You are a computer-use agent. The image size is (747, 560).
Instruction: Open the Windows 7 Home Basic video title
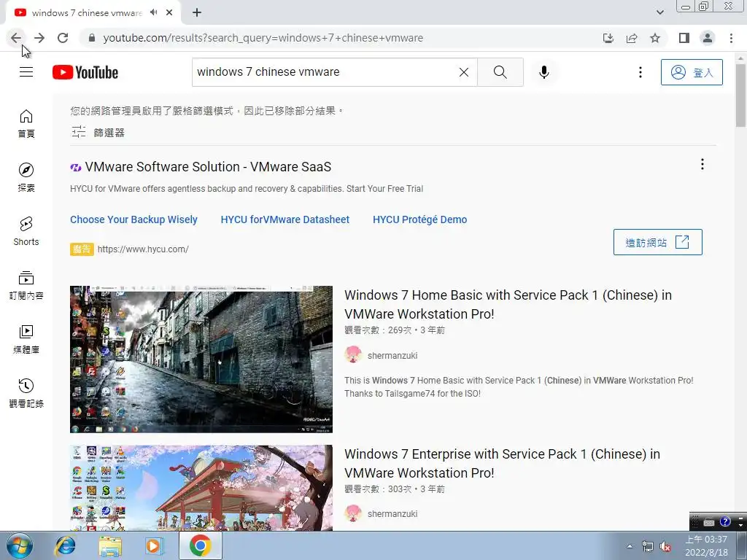(508, 304)
